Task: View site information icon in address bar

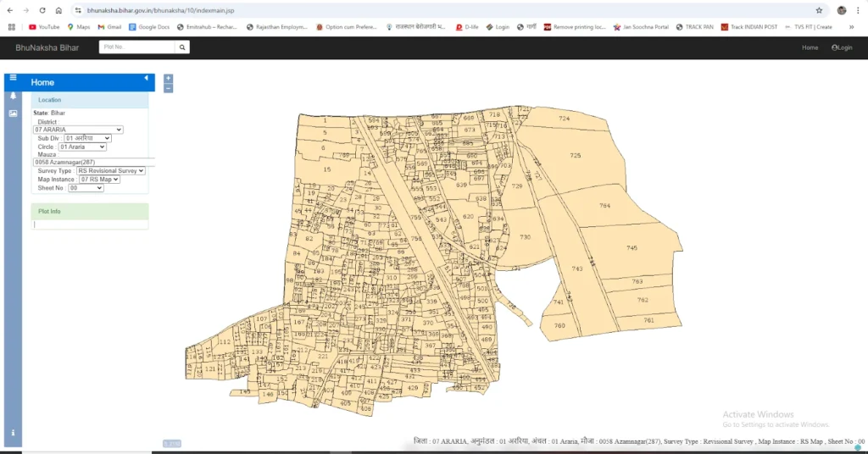Action: click(78, 10)
